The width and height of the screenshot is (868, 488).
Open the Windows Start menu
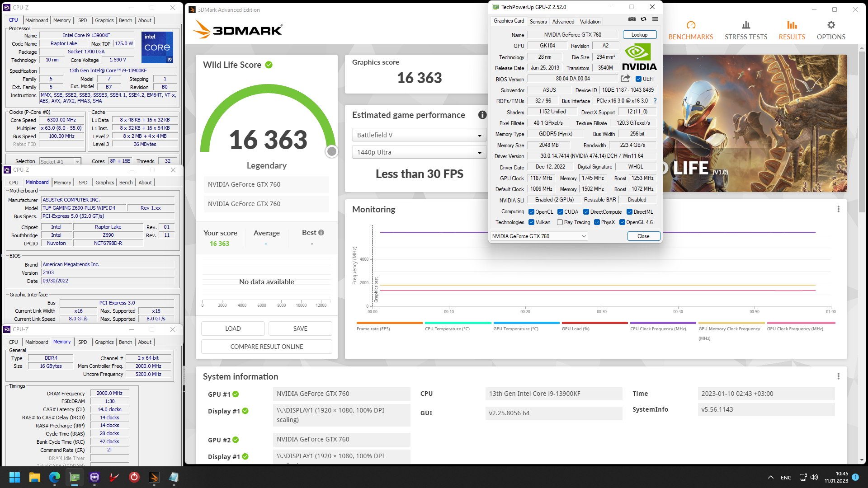coord(14,477)
